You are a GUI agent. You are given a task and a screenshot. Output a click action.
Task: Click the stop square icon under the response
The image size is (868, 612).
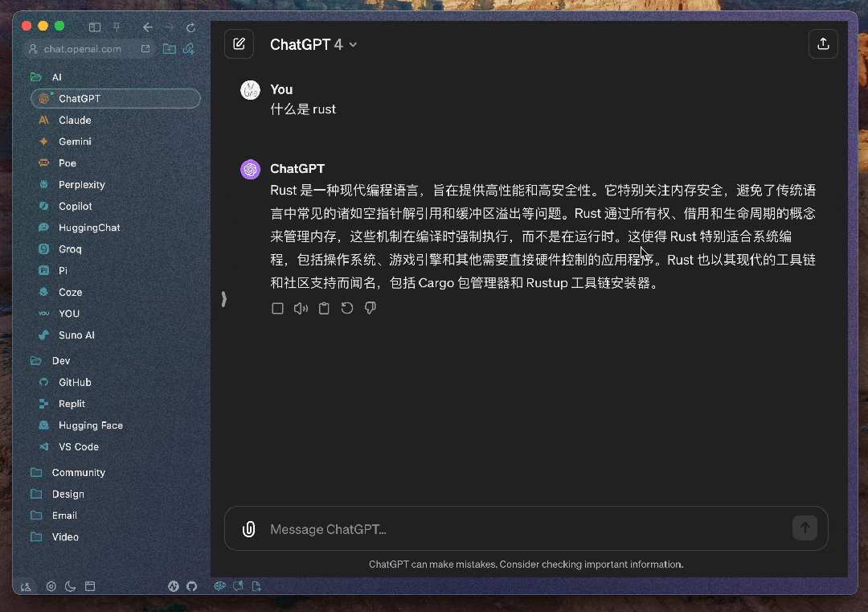278,309
